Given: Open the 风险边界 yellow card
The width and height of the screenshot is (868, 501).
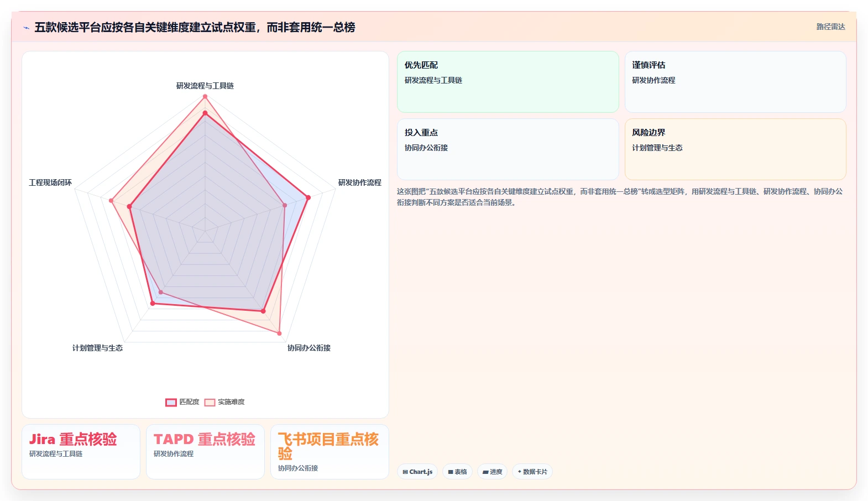Looking at the screenshot, I should click(735, 149).
